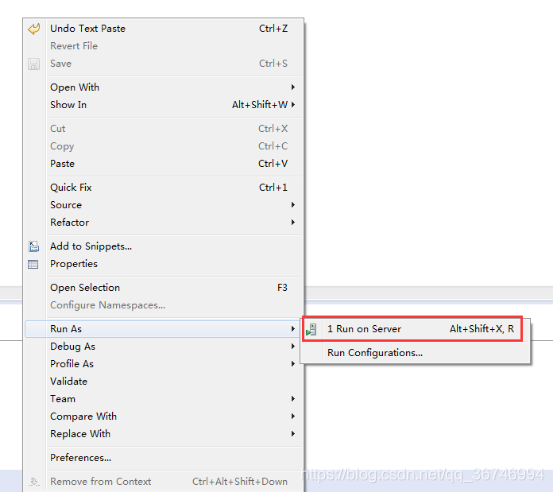Click the Ctrl+V shortcut text
The image size is (554, 493).
pos(273,164)
